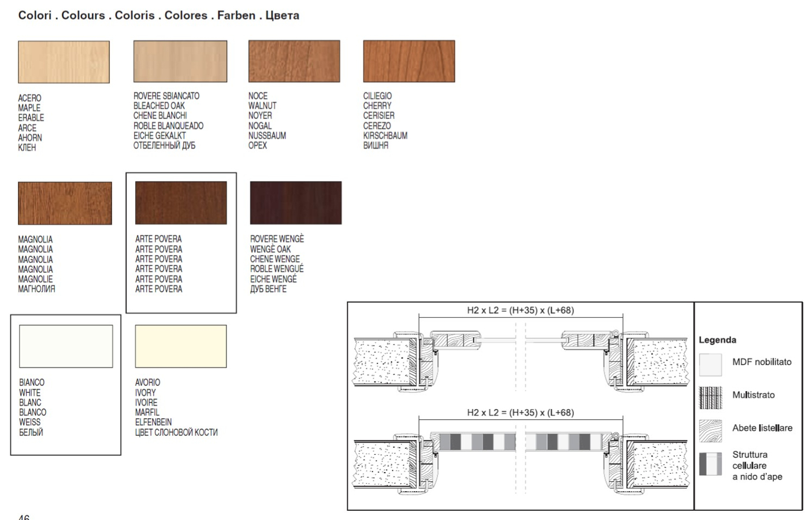
Task: Click the WENGÈ OAK label text
Action: tap(270, 249)
